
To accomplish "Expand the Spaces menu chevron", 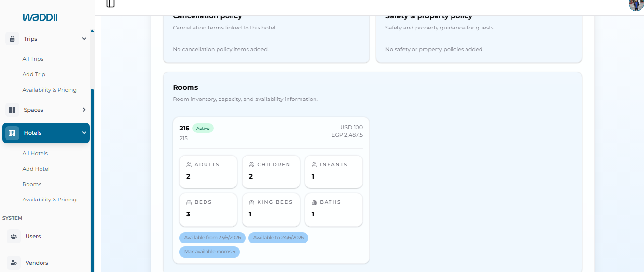I will tap(84, 110).
